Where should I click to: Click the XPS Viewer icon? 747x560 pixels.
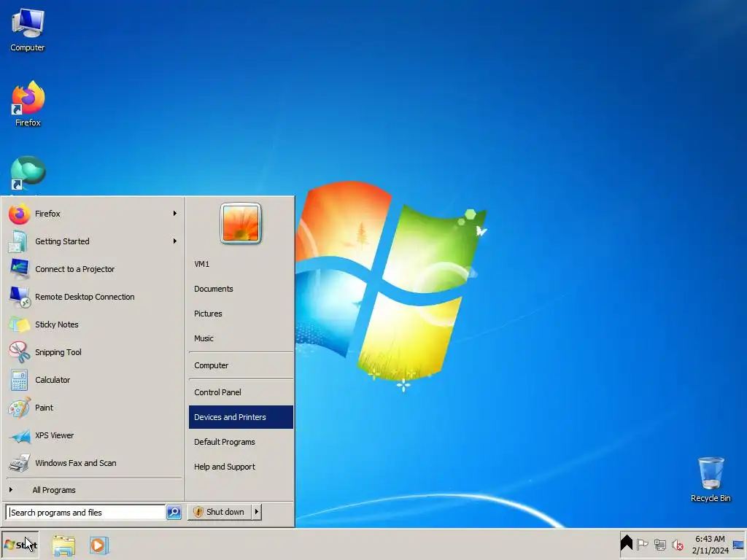20,436
